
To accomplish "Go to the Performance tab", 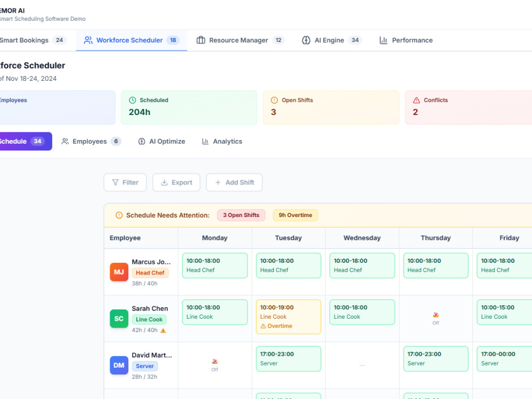I will [406, 40].
